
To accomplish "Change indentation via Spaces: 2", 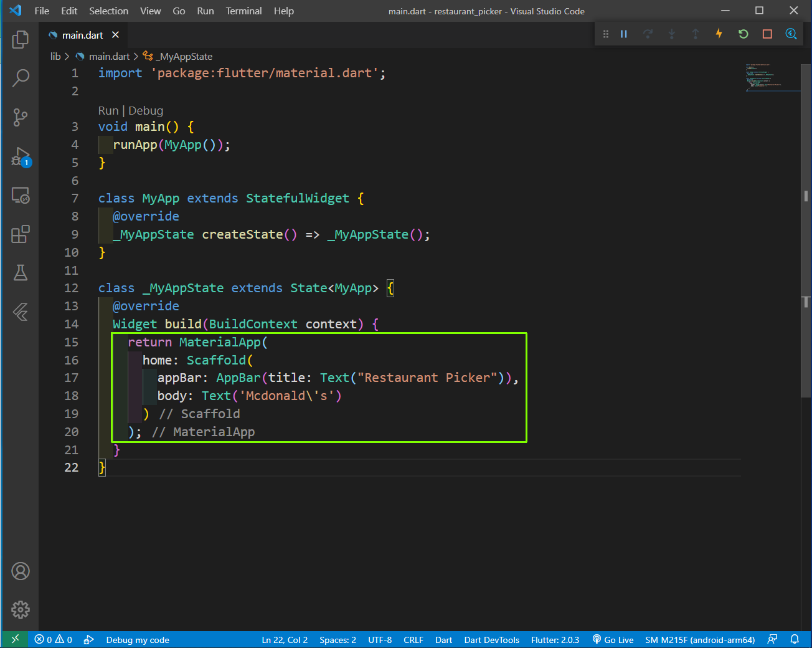I will (x=338, y=639).
